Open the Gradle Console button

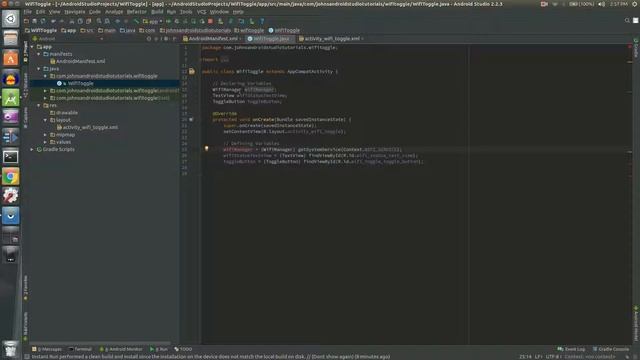611,349
